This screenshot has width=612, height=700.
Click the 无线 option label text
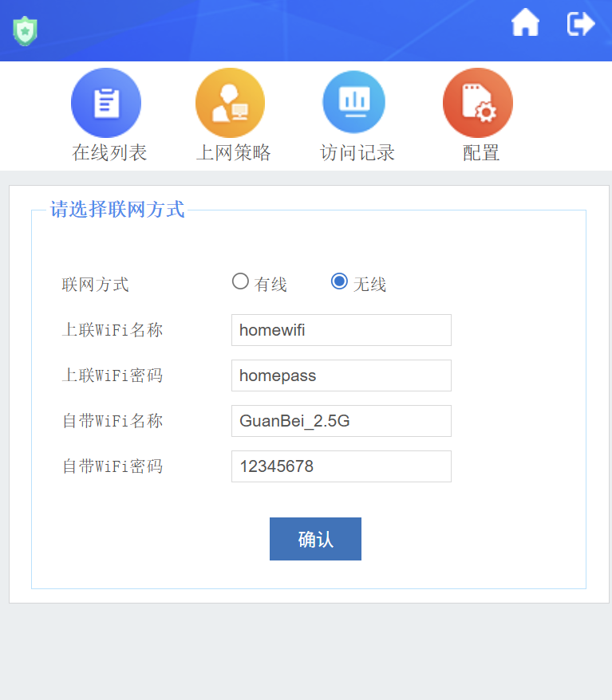point(369,285)
